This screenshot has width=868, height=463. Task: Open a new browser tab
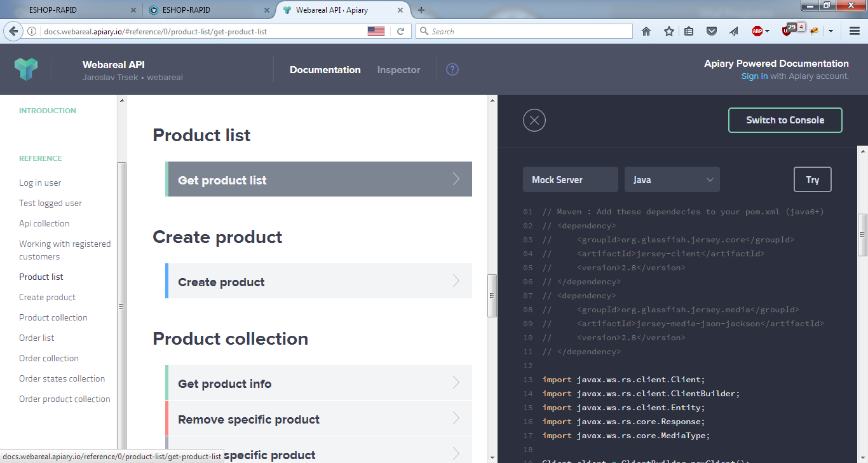[421, 10]
